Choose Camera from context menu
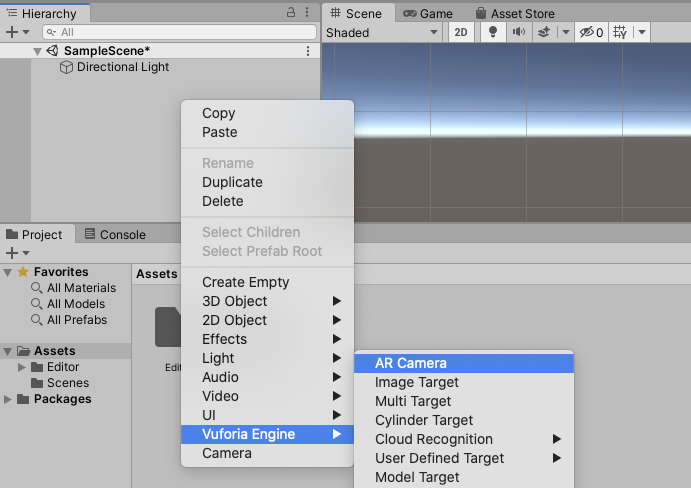The width and height of the screenshot is (691, 488). pos(267,453)
